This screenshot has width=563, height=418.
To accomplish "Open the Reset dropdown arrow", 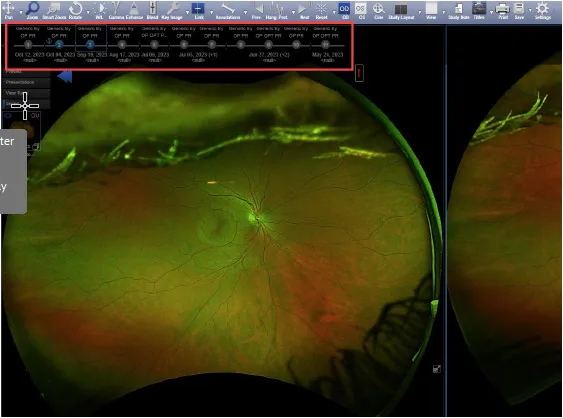I will (334, 13).
